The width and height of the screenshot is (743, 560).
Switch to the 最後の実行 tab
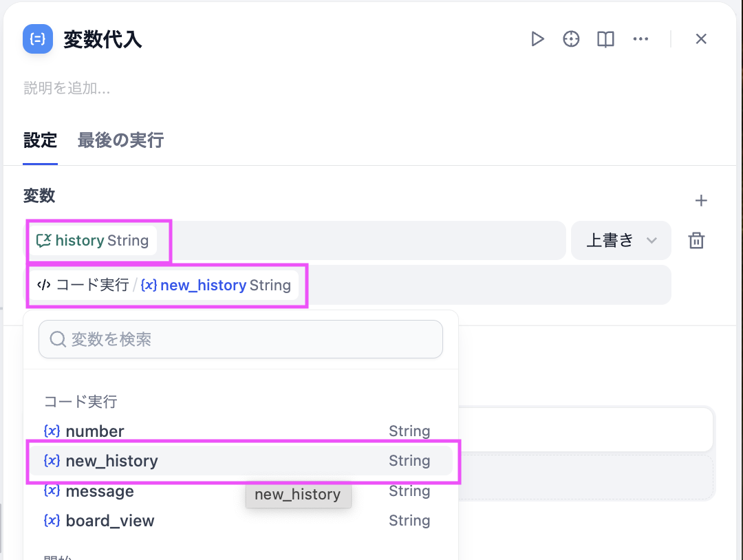(120, 140)
